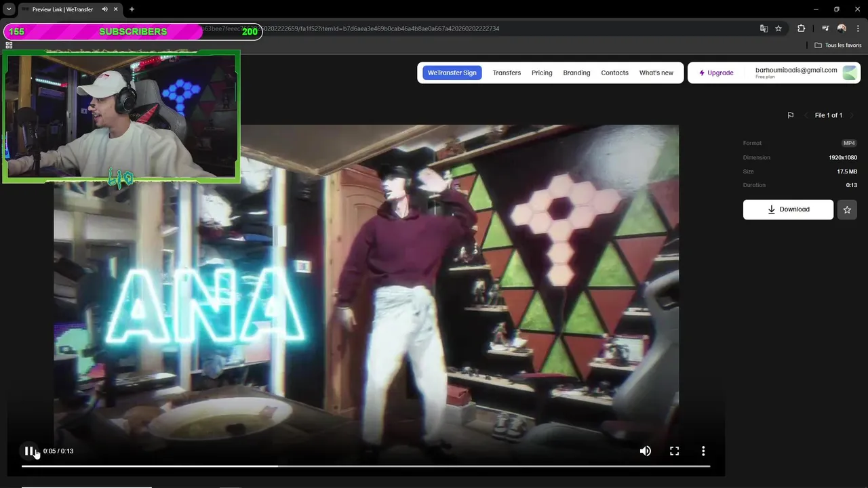Favorite the file with the star button
This screenshot has height=488, width=868.
847,209
